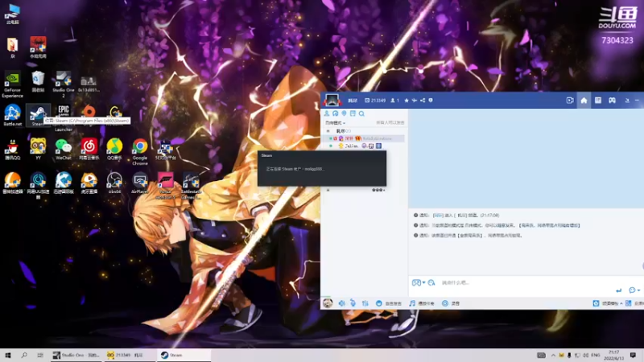Open the Battlestate Games launcher shortcut

(x=191, y=186)
